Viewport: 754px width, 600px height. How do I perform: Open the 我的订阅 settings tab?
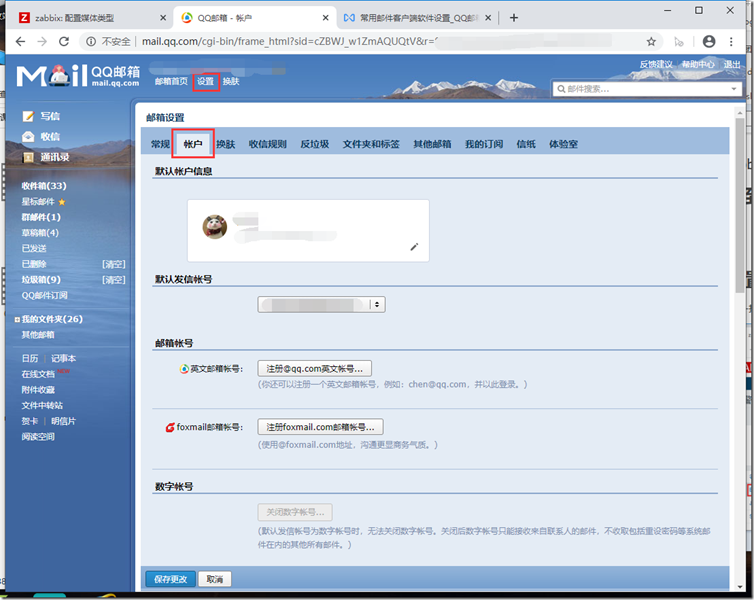(484, 144)
